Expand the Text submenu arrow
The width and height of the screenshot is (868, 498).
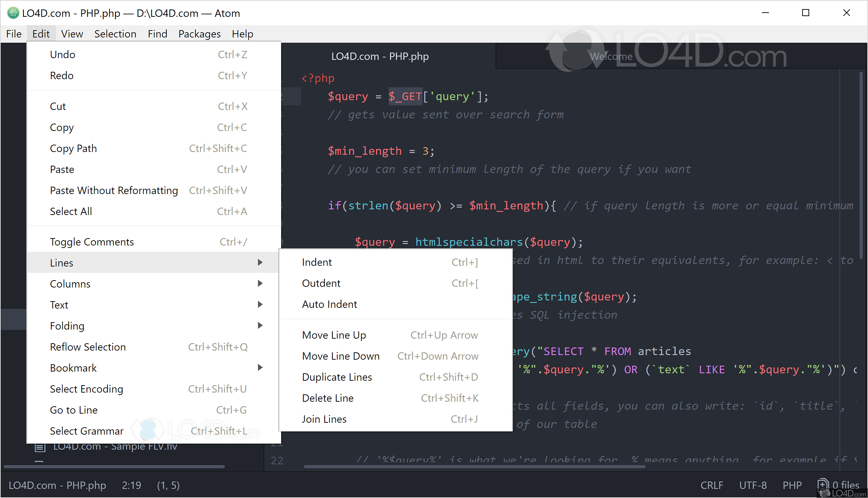tap(260, 304)
